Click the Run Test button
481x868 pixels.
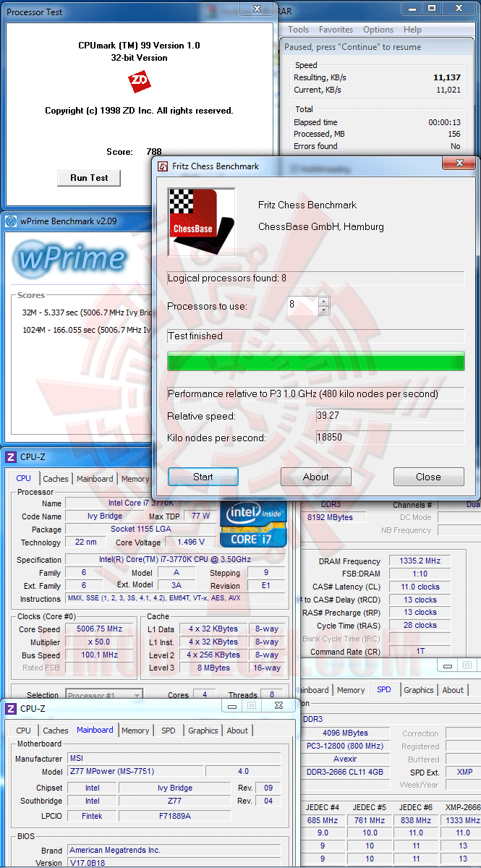pos(89,178)
